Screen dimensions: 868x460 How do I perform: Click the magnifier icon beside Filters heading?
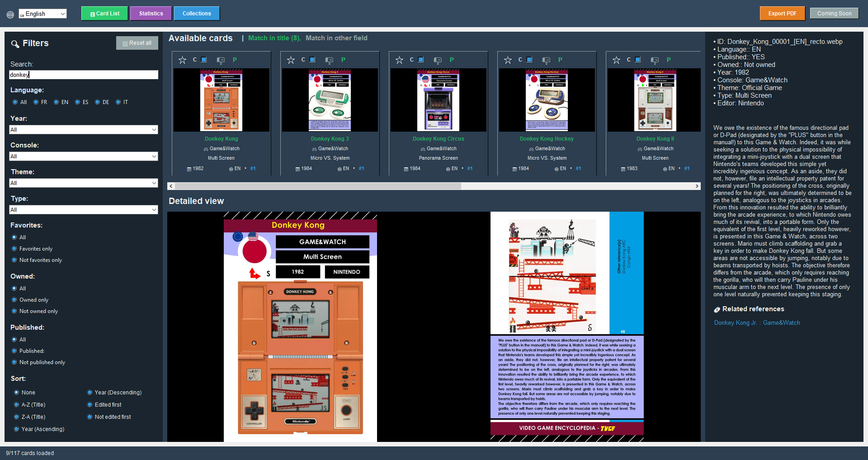15,44
